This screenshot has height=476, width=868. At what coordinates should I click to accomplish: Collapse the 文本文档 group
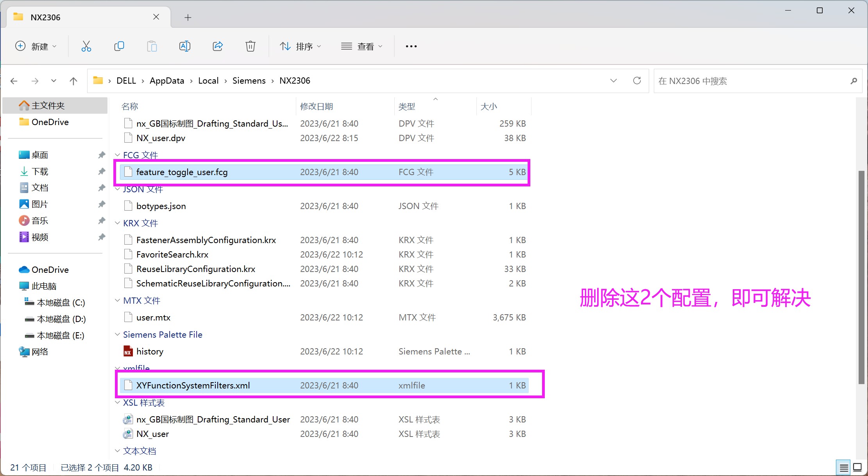(x=117, y=451)
